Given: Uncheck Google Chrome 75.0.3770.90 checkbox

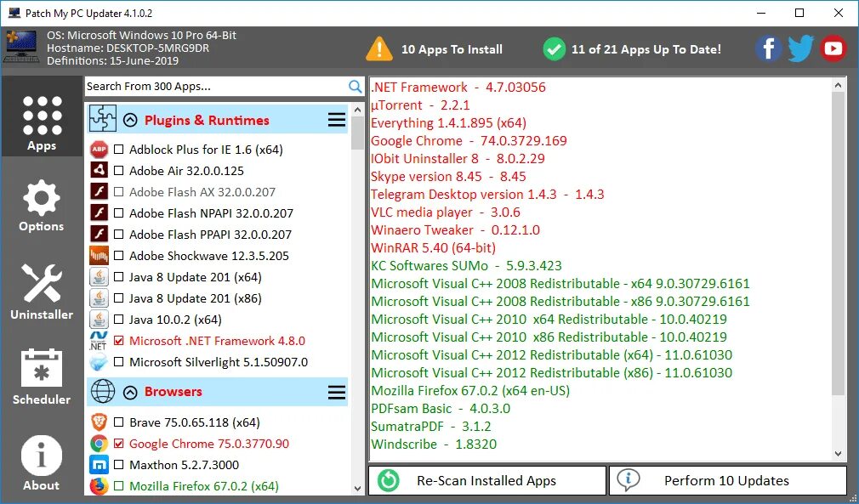Looking at the screenshot, I should point(118,444).
